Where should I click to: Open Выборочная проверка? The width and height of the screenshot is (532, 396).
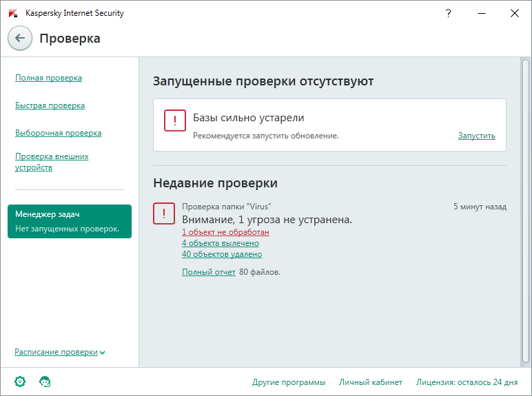(59, 133)
